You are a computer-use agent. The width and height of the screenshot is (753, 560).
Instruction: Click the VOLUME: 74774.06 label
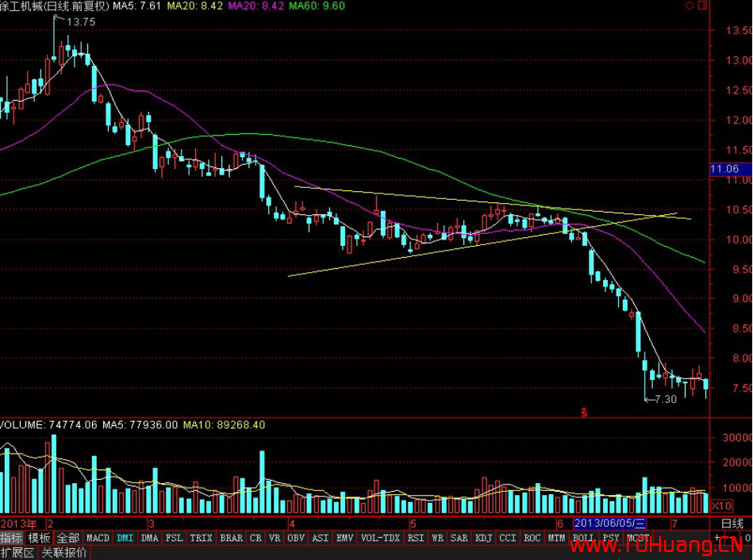tap(48, 425)
